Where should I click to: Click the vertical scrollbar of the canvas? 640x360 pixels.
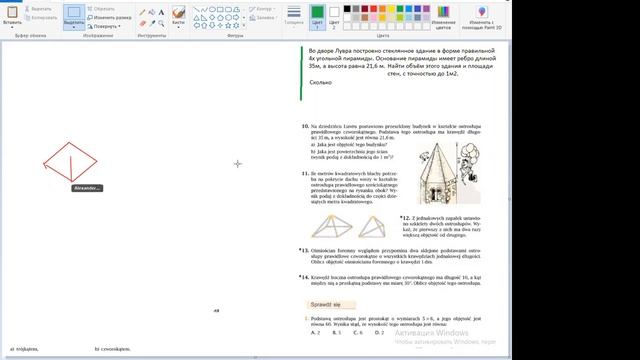click(510, 199)
